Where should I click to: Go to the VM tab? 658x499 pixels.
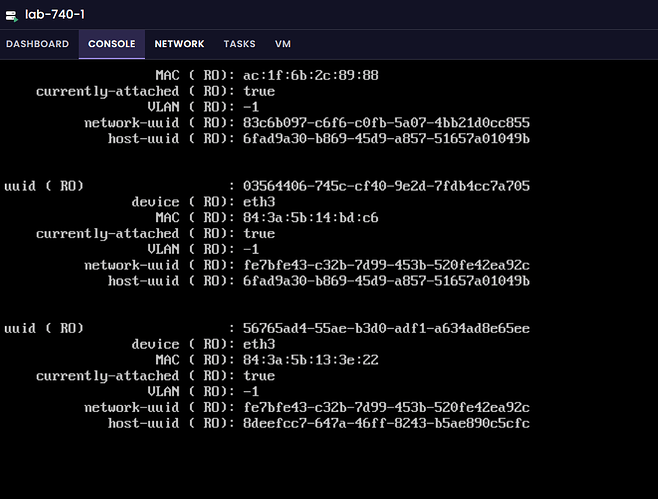[x=283, y=44]
